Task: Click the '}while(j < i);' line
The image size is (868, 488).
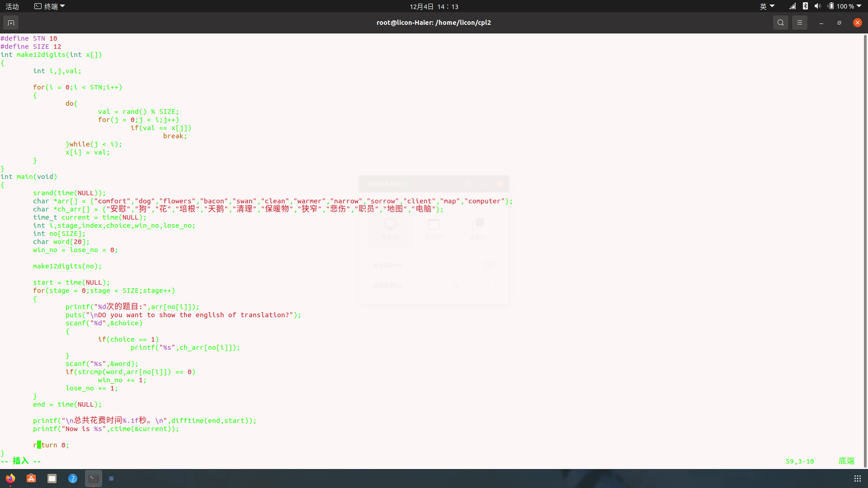Action: [94, 144]
